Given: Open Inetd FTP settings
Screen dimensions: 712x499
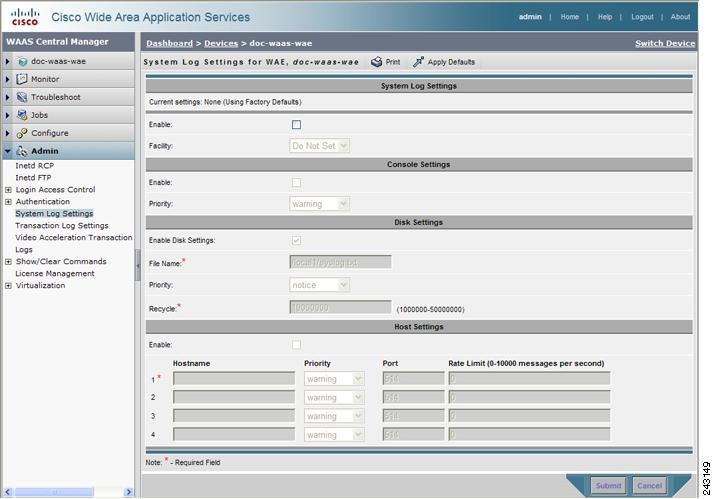Looking at the screenshot, I should point(33,178).
